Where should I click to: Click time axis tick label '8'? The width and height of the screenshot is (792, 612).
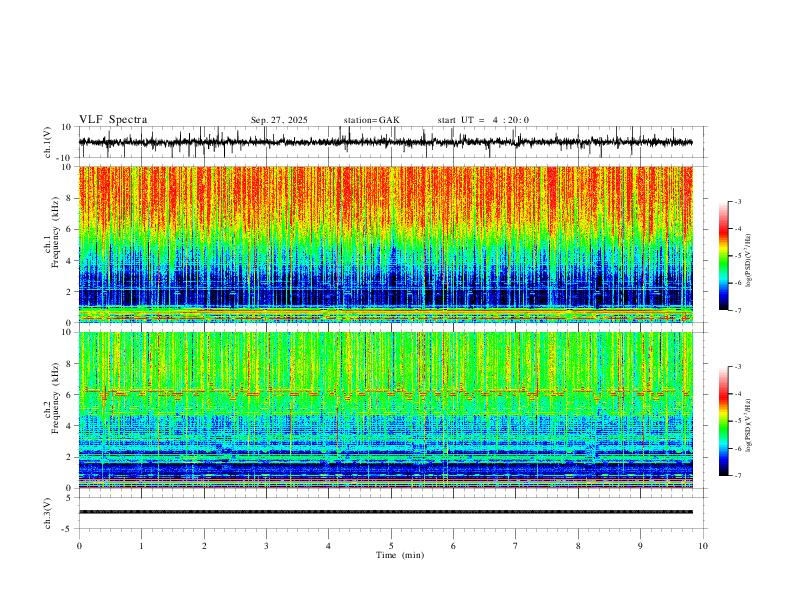pyautogui.click(x=578, y=546)
